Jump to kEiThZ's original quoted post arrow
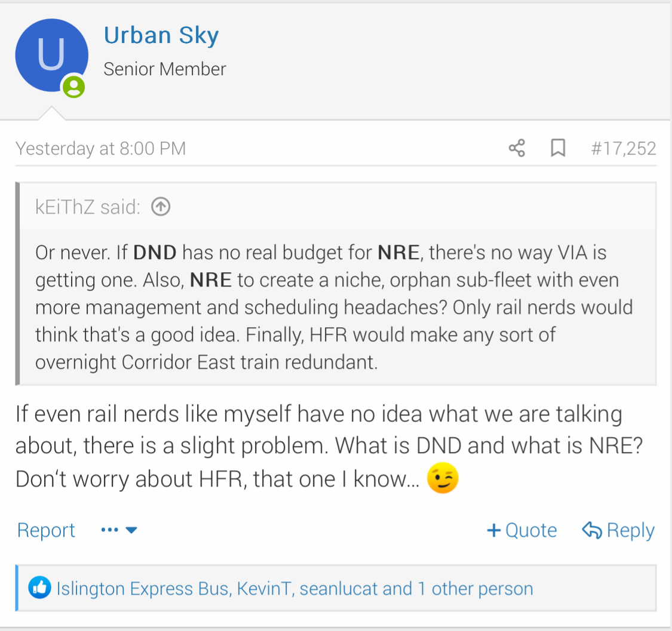 pyautogui.click(x=161, y=207)
